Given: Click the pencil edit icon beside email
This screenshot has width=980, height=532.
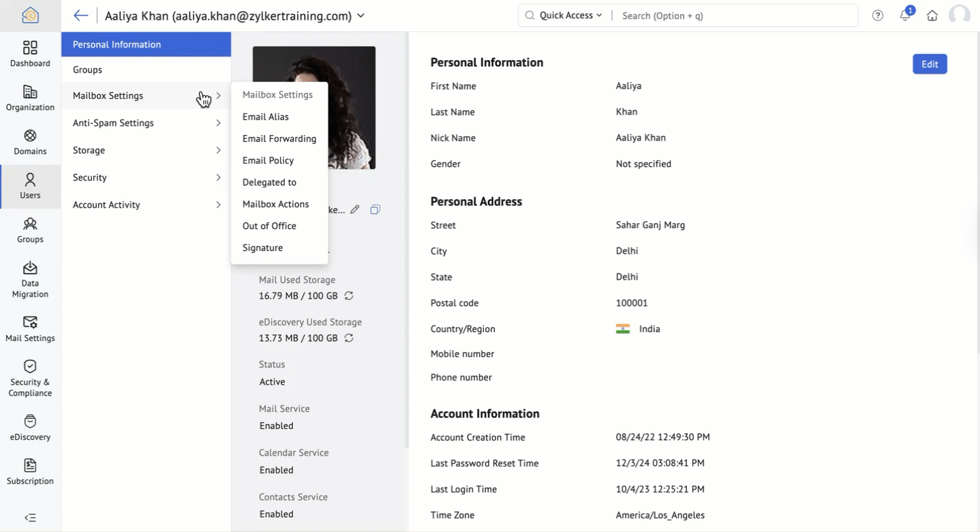Looking at the screenshot, I should (x=354, y=209).
